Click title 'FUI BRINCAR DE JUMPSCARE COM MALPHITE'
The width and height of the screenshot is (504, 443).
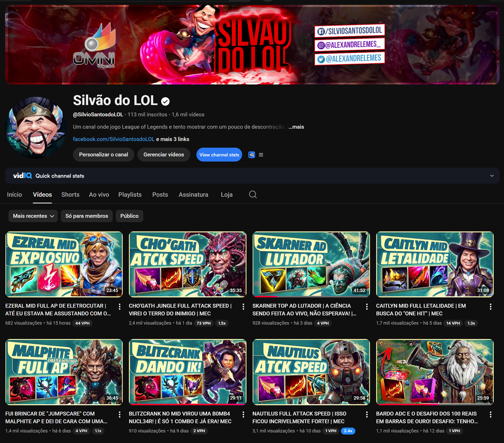coord(56,417)
